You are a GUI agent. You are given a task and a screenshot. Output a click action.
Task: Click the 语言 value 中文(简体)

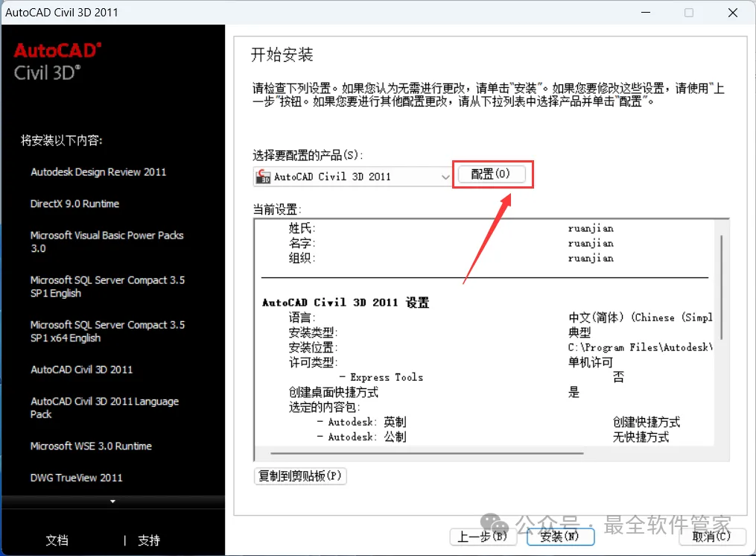tap(641, 318)
